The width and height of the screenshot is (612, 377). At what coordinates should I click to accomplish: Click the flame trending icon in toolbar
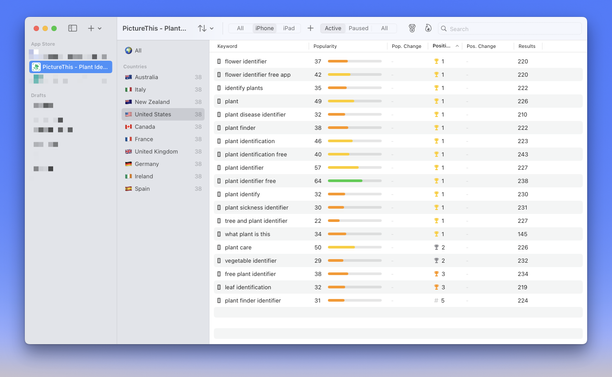(428, 28)
